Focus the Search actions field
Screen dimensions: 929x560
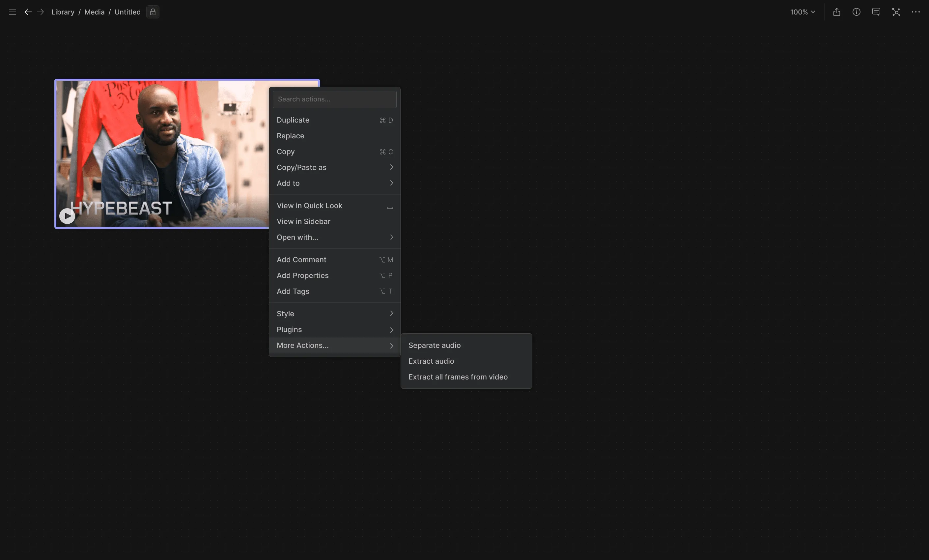click(334, 99)
